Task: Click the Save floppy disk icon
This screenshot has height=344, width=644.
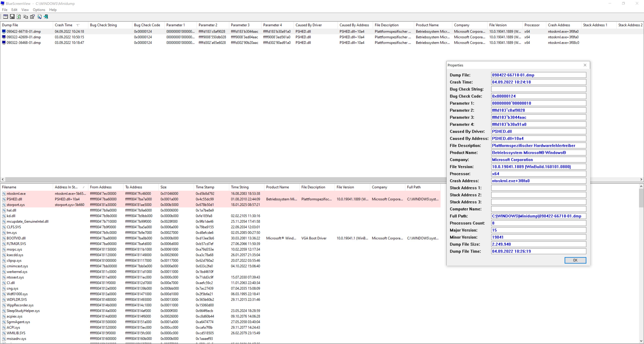Action: tap(12, 17)
